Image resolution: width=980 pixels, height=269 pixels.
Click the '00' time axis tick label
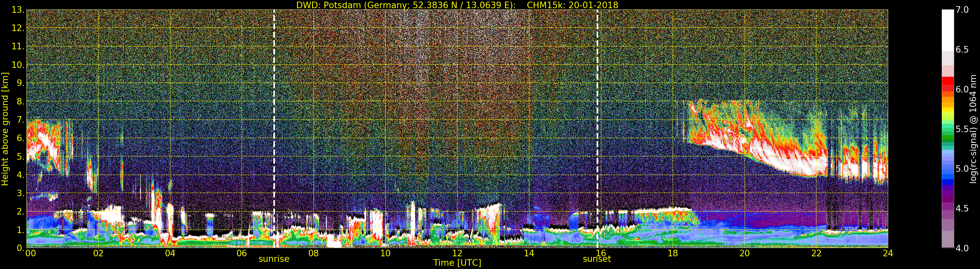[30, 253]
